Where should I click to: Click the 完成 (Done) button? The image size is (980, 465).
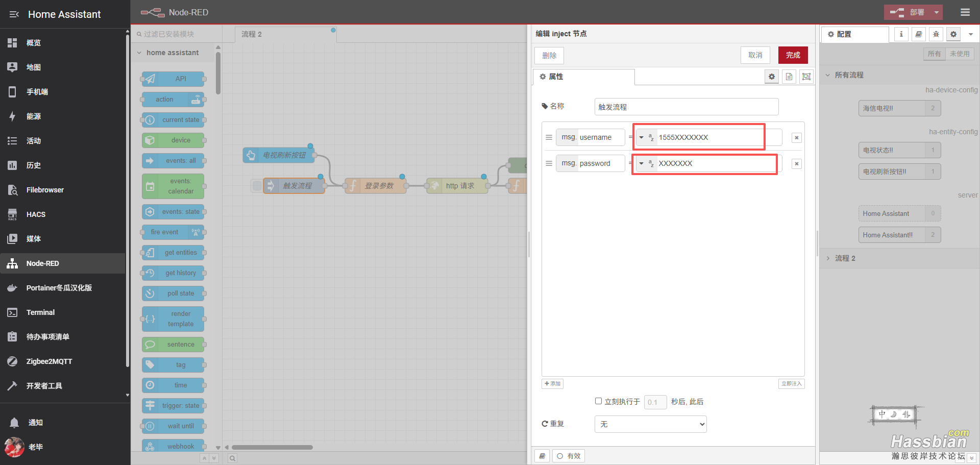pyautogui.click(x=793, y=55)
